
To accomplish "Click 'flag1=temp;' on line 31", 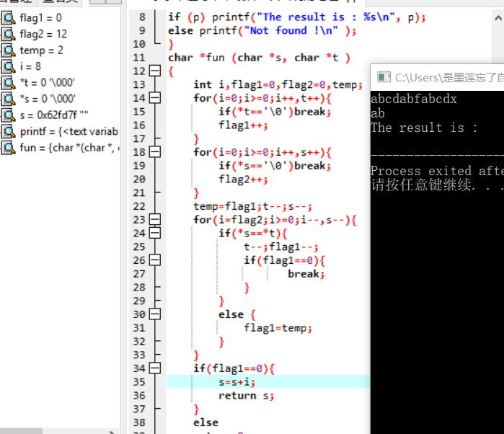I will 278,328.
